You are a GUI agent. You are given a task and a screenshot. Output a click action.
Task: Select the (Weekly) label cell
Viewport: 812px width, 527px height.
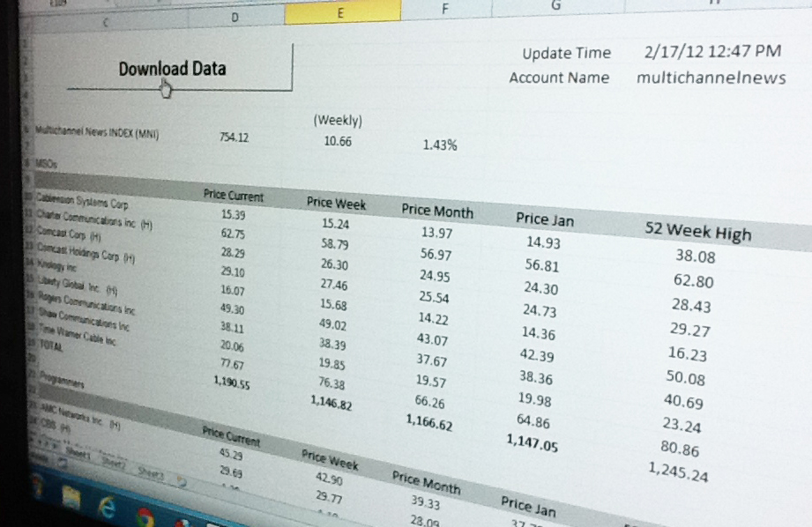point(338,120)
